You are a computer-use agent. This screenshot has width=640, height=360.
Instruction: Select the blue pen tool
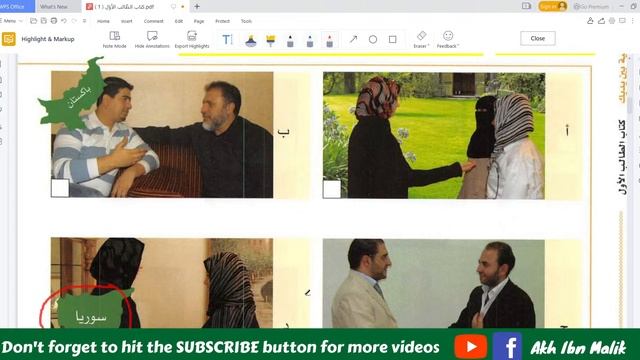point(310,41)
